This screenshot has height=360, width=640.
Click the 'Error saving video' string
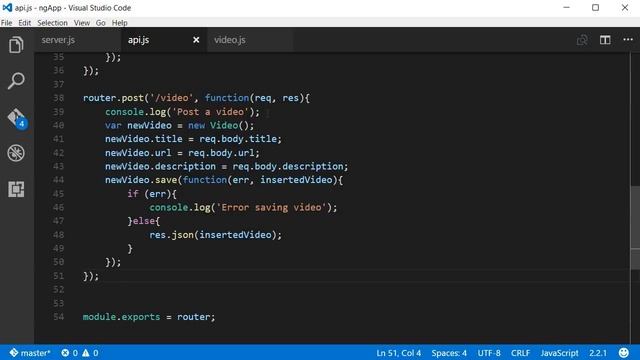point(271,207)
